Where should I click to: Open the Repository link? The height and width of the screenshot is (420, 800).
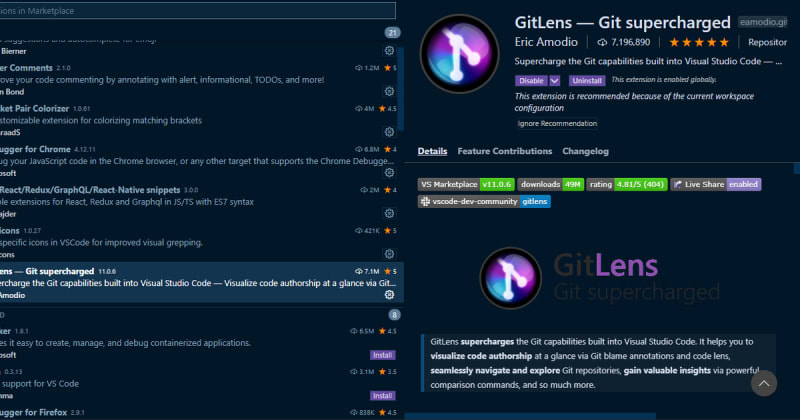point(767,43)
